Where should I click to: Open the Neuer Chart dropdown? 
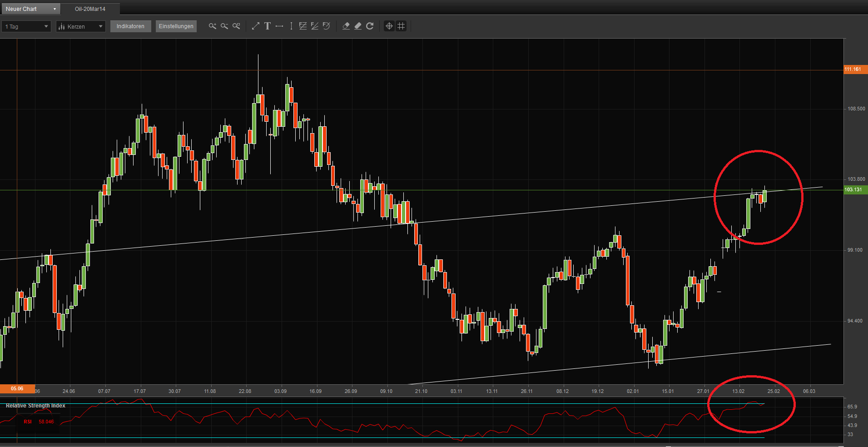(30, 8)
